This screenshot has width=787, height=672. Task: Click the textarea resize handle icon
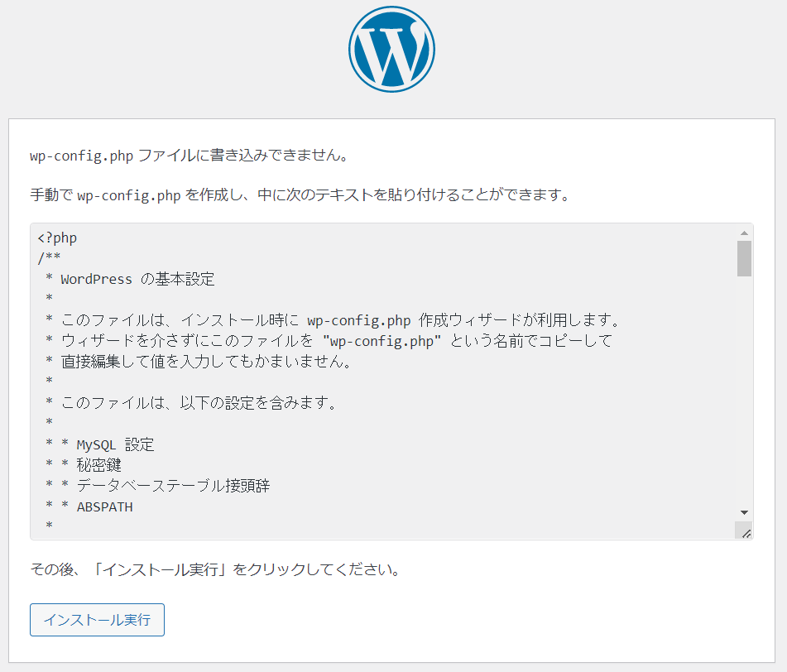(x=746, y=532)
